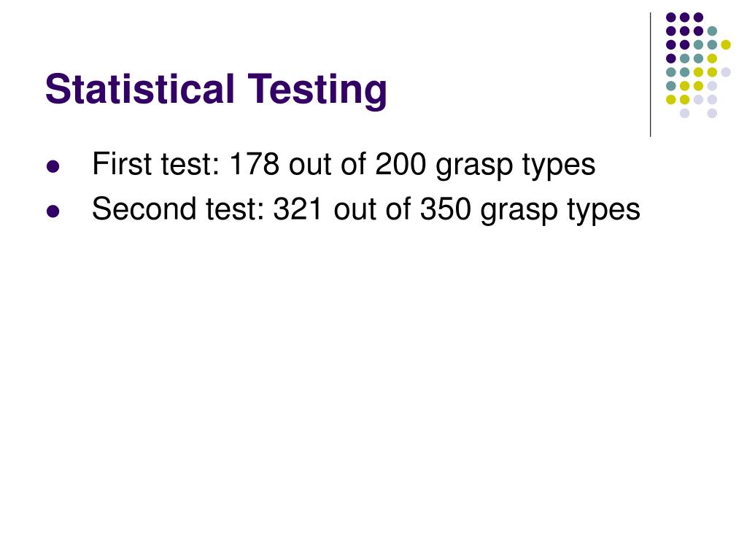Click the thin vertical divider beside the dots

pyautogui.click(x=650, y=75)
